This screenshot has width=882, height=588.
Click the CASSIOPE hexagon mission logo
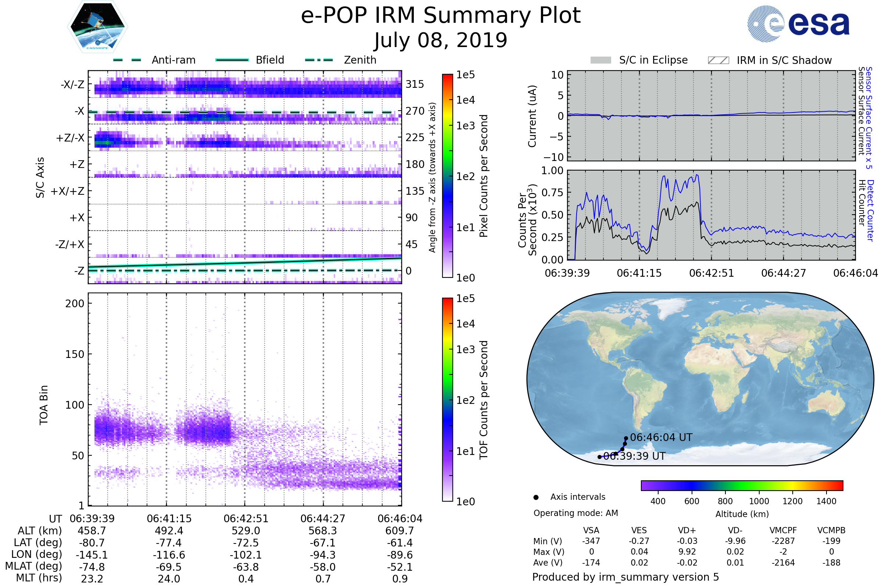(97, 27)
